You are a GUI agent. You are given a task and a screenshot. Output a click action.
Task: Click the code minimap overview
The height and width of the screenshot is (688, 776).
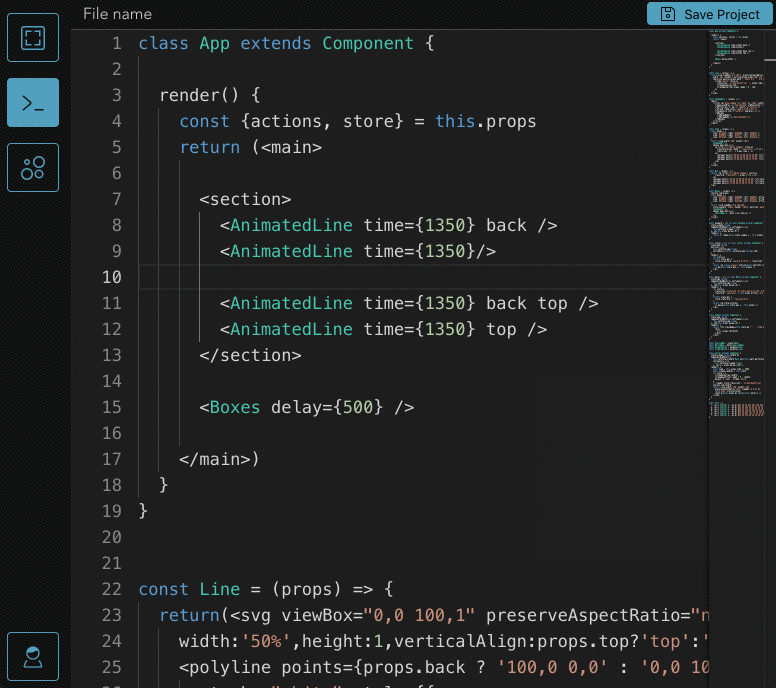[737, 223]
